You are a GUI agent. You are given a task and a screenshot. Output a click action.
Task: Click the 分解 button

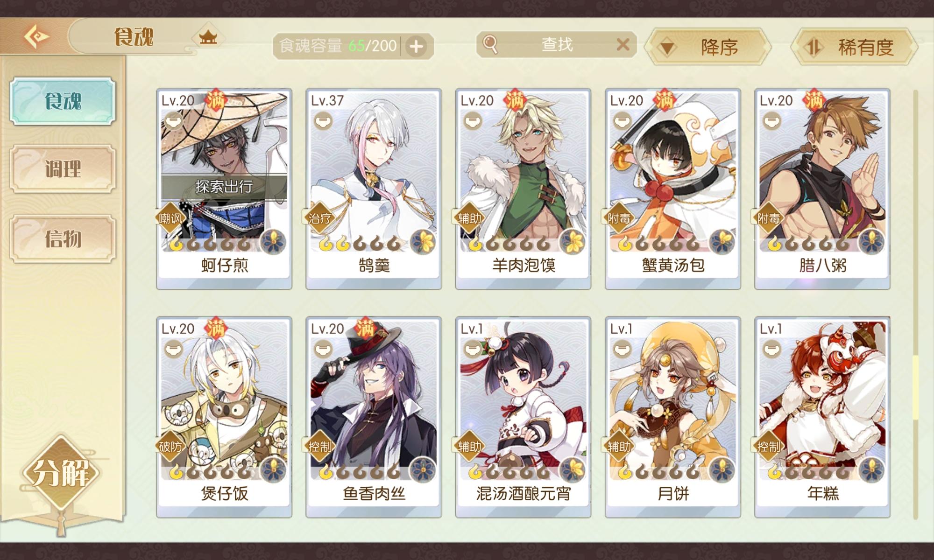[x=61, y=473]
